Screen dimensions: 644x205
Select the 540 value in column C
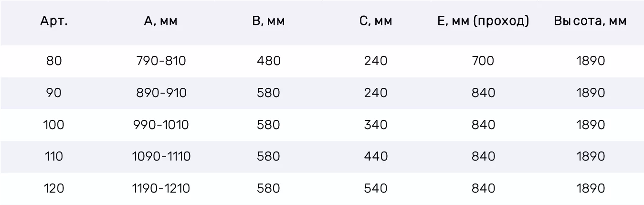click(x=376, y=189)
